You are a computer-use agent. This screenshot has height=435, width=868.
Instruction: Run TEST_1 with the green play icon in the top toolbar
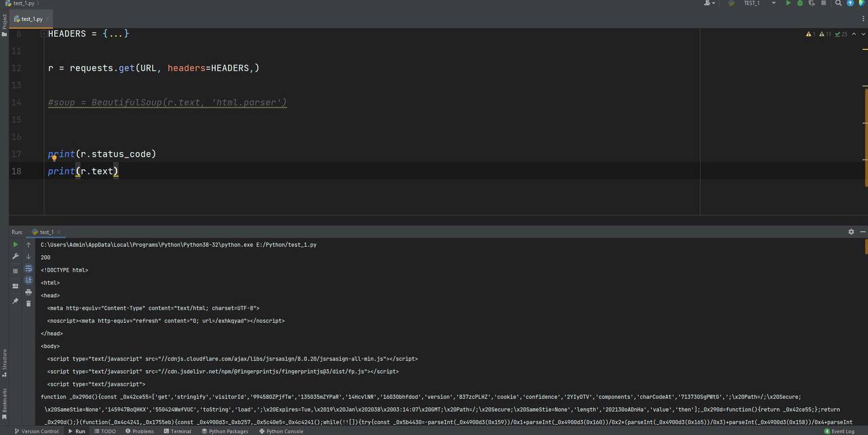pos(788,3)
